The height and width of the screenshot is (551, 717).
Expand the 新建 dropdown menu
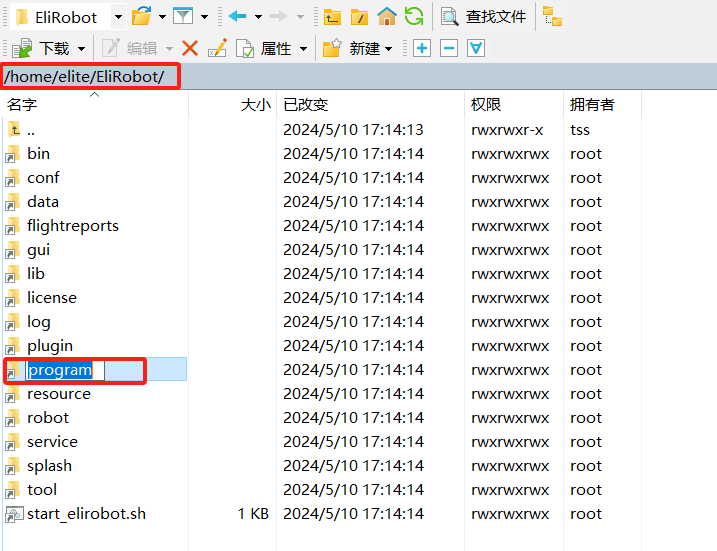point(389,48)
